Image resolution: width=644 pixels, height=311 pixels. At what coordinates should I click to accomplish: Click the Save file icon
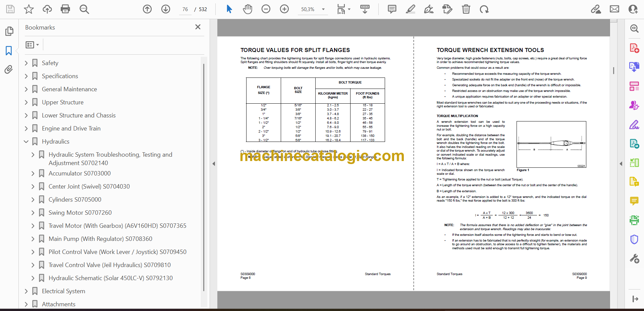click(x=10, y=9)
